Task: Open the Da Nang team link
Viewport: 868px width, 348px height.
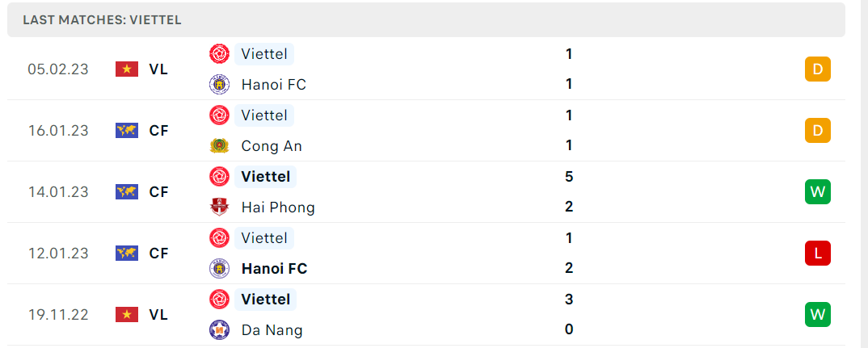Action: [272, 330]
